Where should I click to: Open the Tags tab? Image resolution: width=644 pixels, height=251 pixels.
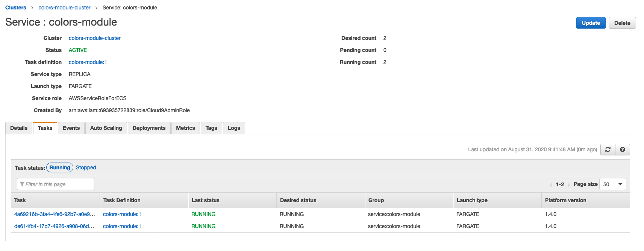point(211,128)
